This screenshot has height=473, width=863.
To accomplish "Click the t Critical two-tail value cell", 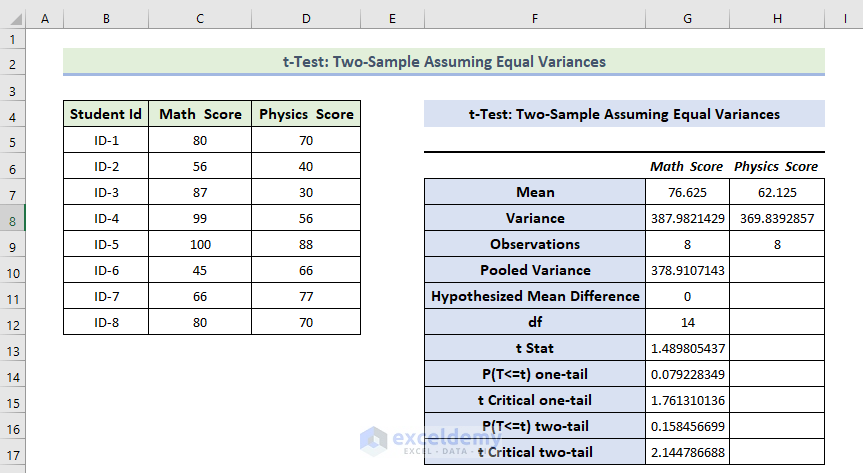I will (x=687, y=452).
